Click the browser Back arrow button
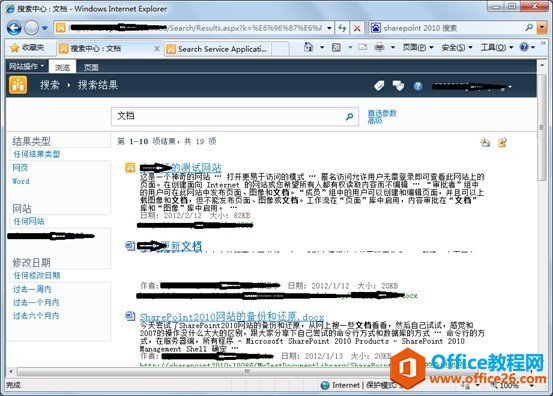Image resolution: width=553 pixels, height=396 pixels. 14,28
